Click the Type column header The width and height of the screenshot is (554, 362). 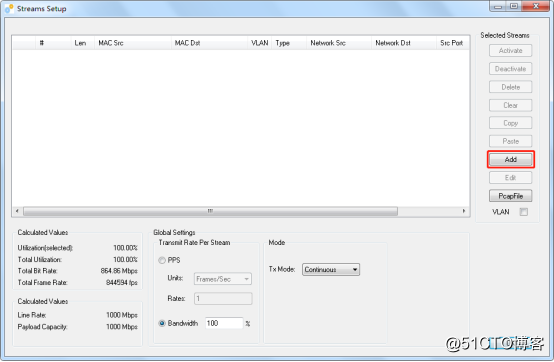(289, 43)
